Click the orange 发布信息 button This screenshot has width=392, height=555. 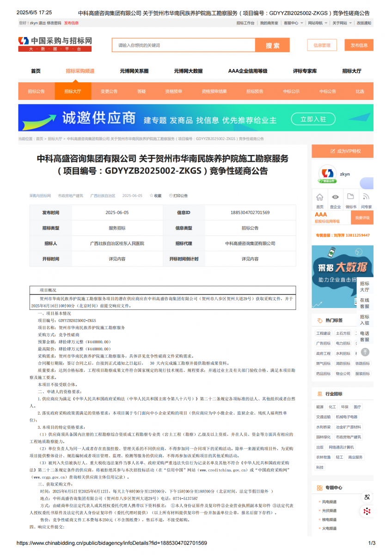click(x=359, y=45)
